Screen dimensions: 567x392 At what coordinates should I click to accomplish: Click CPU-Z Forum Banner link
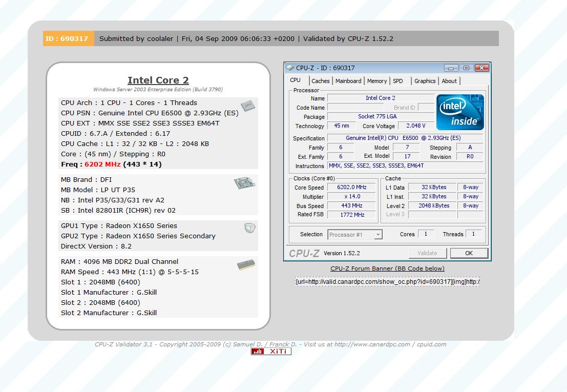pyautogui.click(x=387, y=269)
